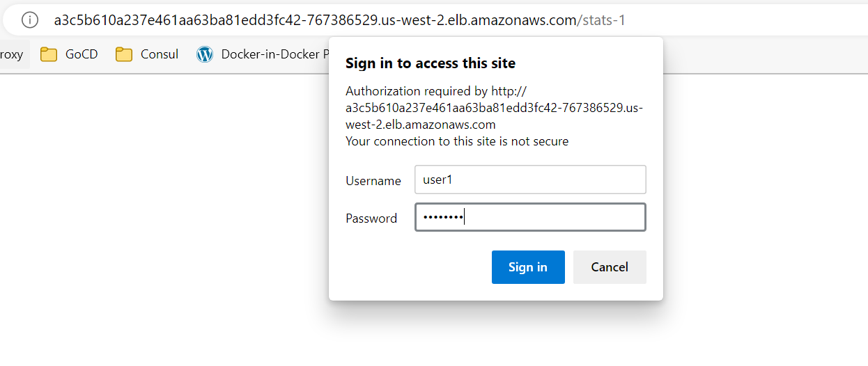The image size is (868, 366).
Task: Click the WordPress logo bookmark icon
Action: coord(205,54)
